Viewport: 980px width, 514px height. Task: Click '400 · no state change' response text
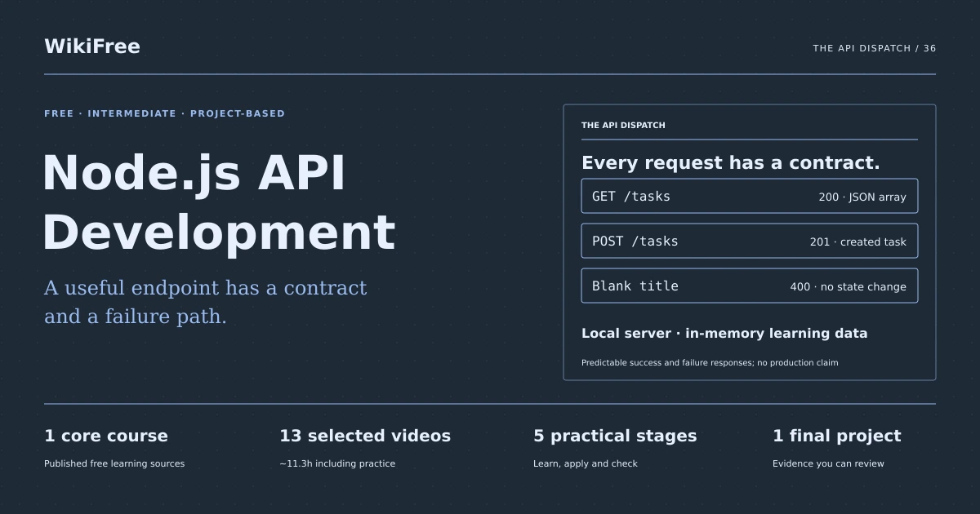pyautogui.click(x=849, y=286)
